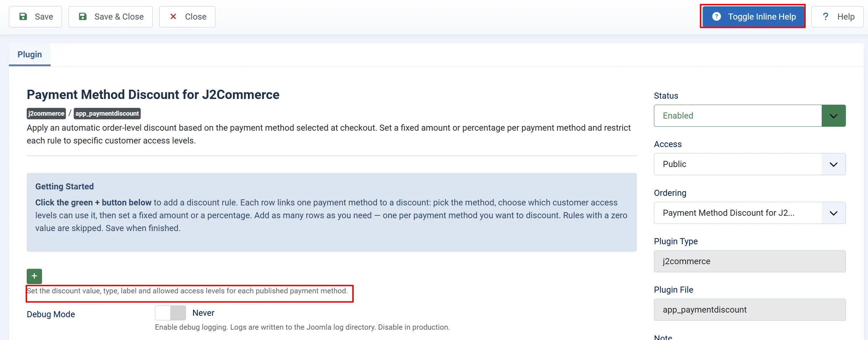The width and height of the screenshot is (868, 340).
Task: Click the green Status dropdown chevron
Action: (833, 116)
